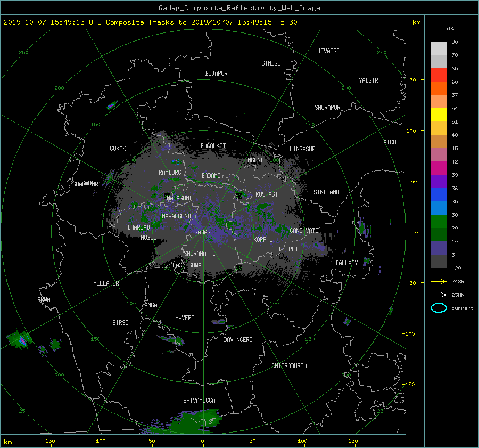
Task: Click the yellow 24SR arrow legend icon
Action: click(439, 281)
